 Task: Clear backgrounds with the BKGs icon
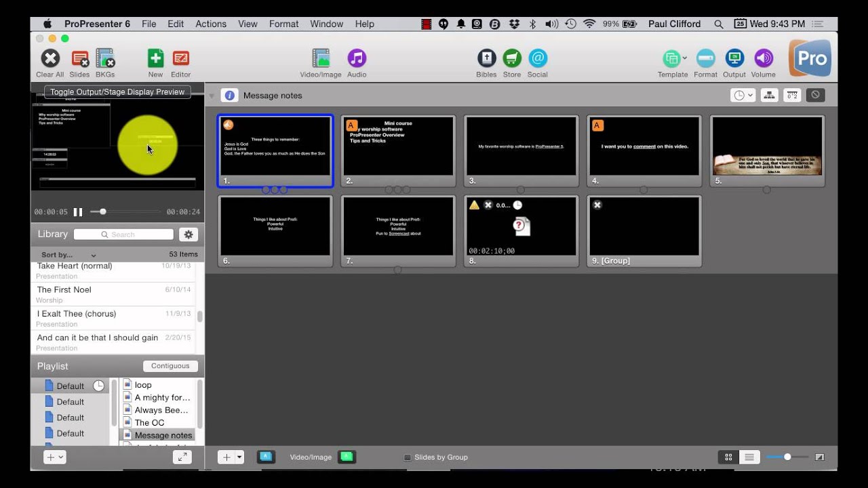click(x=105, y=59)
